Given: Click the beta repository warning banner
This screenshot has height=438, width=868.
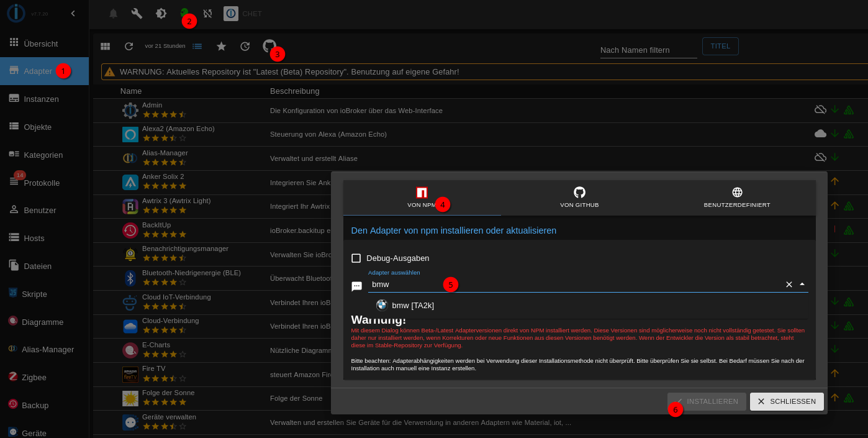Looking at the screenshot, I should coord(484,71).
